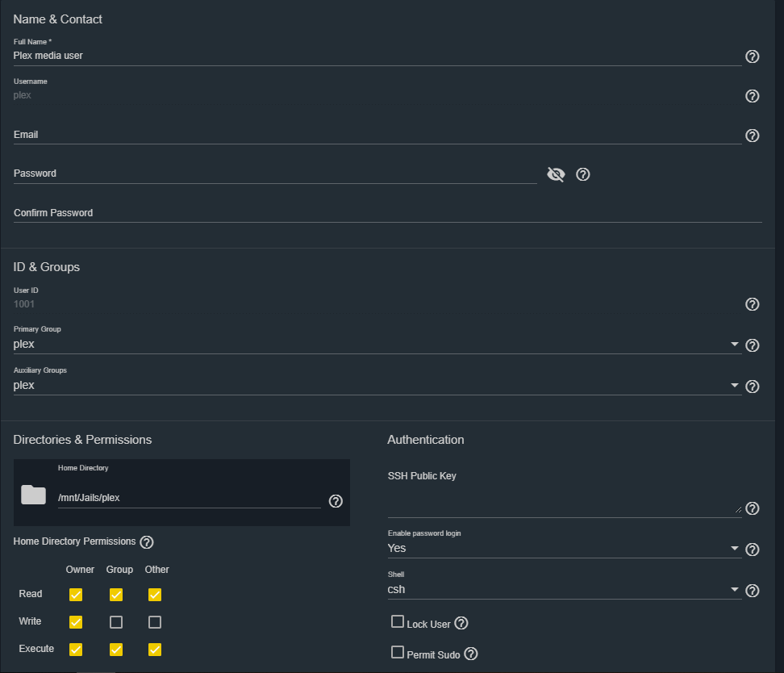Show Home Directory Permissions help tooltip
The height and width of the screenshot is (673, 784).
pyautogui.click(x=147, y=542)
